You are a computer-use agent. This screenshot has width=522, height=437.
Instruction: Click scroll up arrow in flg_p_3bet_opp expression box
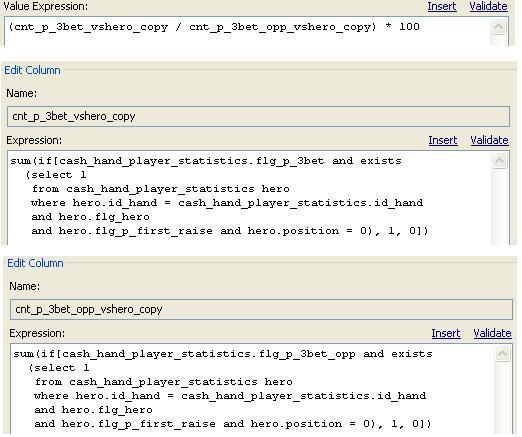click(x=502, y=354)
